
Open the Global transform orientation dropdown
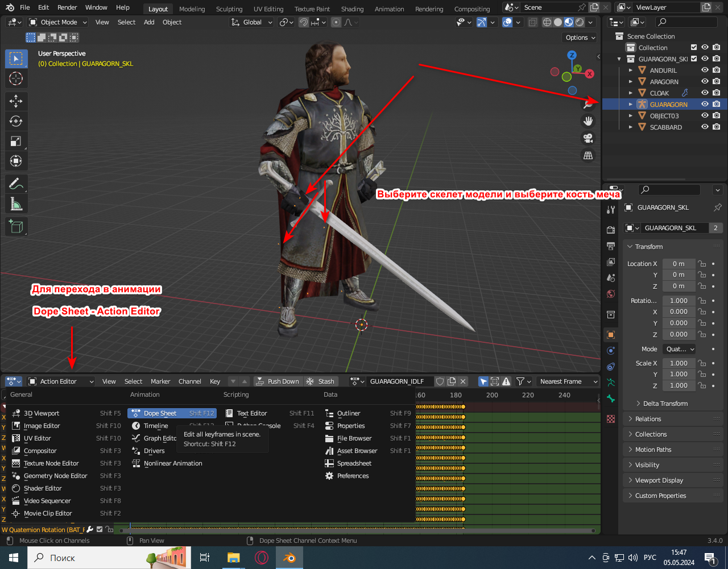[252, 22]
